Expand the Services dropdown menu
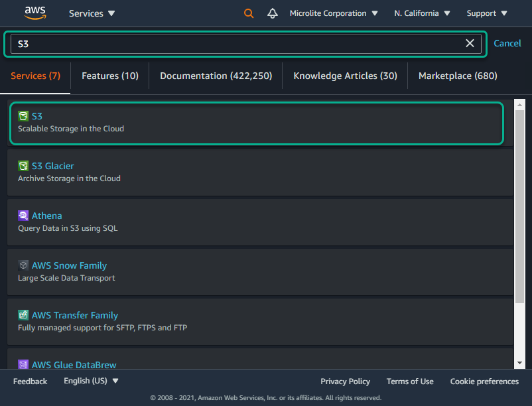532x406 pixels. click(92, 13)
